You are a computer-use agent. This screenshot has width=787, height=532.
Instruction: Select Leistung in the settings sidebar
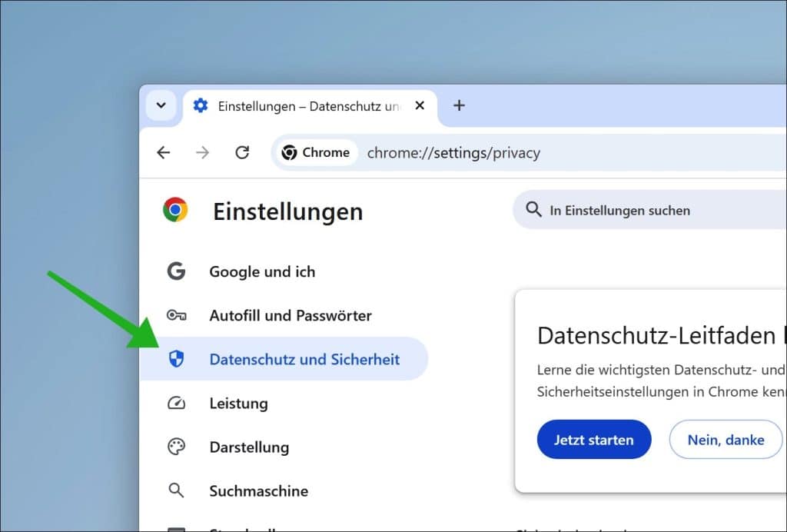tap(237, 403)
